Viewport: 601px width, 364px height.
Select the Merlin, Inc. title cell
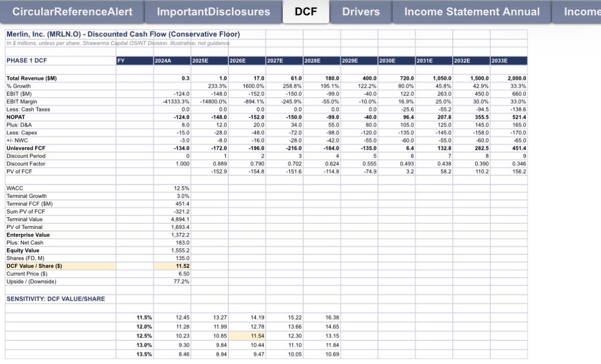[x=123, y=34]
